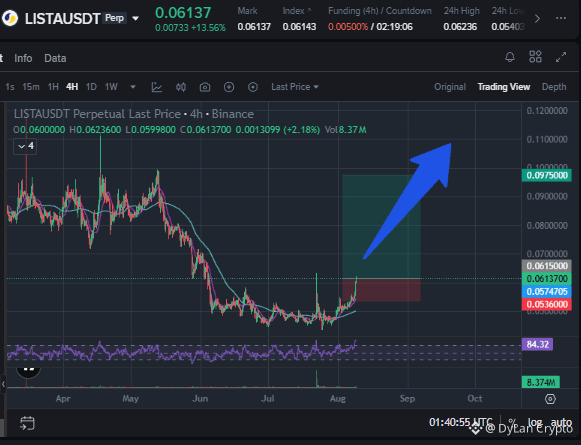Toggle the percent scale mode
This screenshot has width=581, height=445.
[512, 422]
